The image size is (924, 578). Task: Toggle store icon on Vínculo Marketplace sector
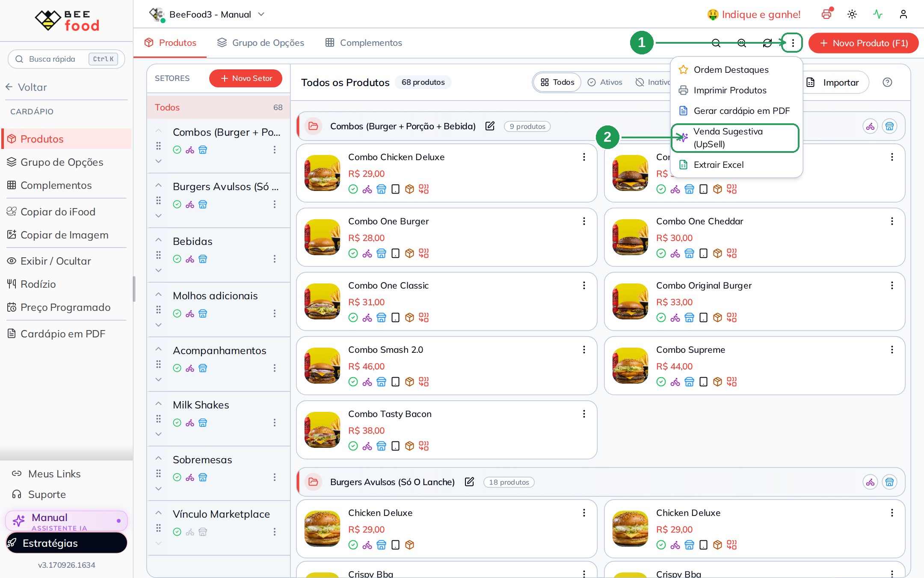point(203,532)
